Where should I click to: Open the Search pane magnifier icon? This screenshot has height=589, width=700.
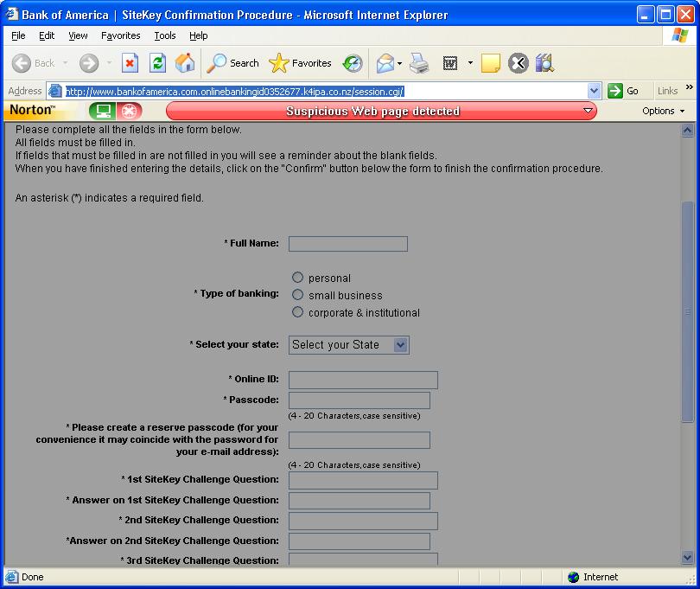tap(217, 63)
